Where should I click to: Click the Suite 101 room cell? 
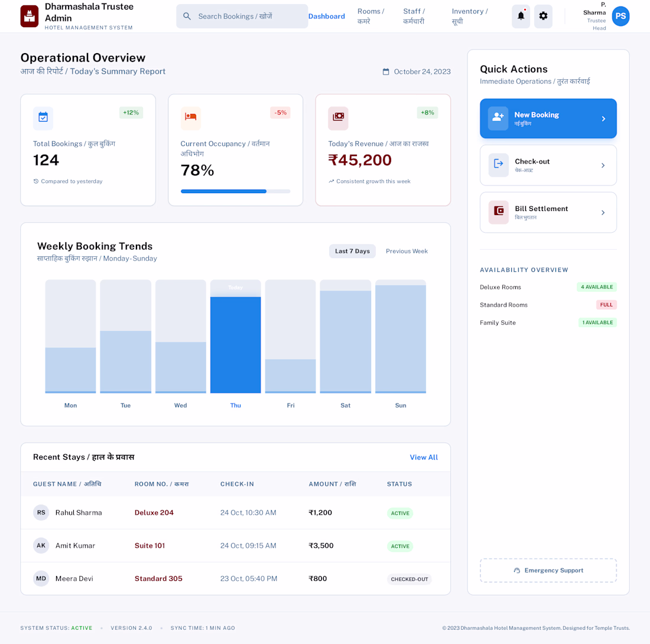[x=149, y=545]
